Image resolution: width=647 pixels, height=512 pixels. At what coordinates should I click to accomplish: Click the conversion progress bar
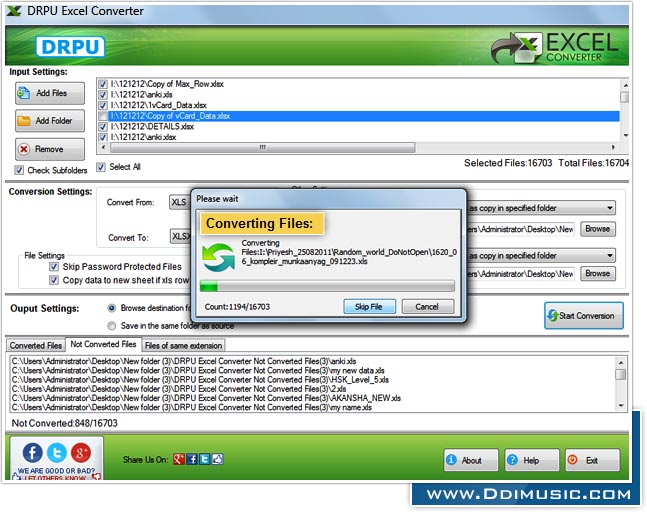(x=327, y=286)
